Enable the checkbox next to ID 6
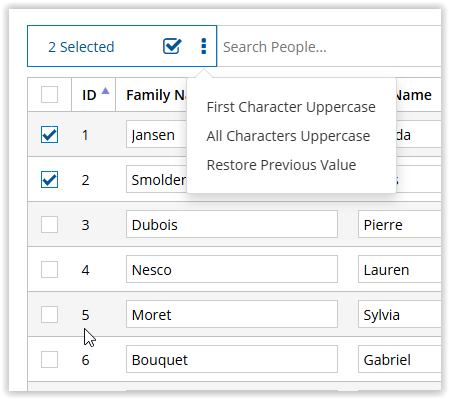The image size is (449, 399). click(49, 359)
